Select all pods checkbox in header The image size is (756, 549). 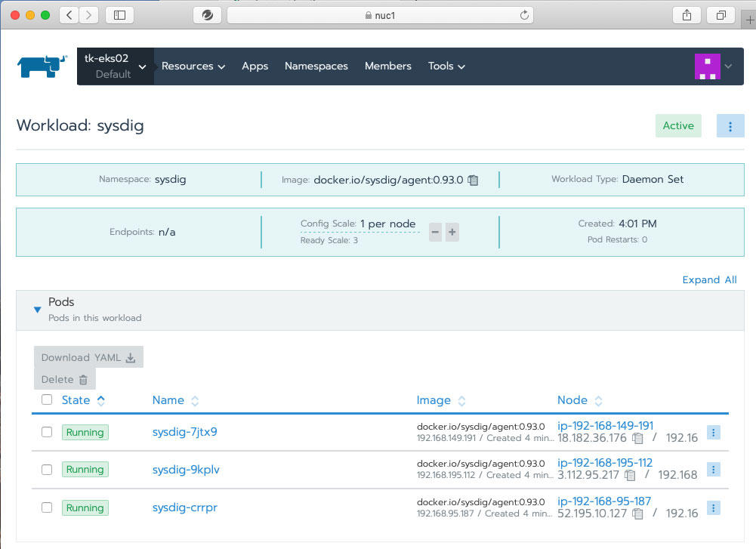pyautogui.click(x=47, y=399)
